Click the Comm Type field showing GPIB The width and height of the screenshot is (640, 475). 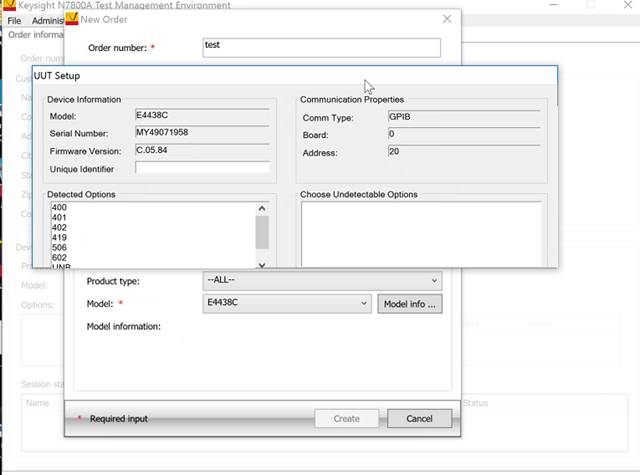462,116
